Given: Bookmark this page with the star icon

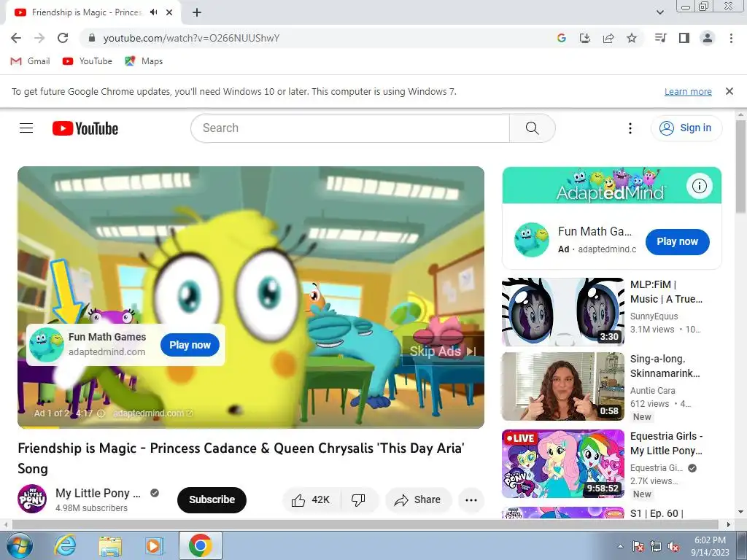Looking at the screenshot, I should click(x=632, y=38).
